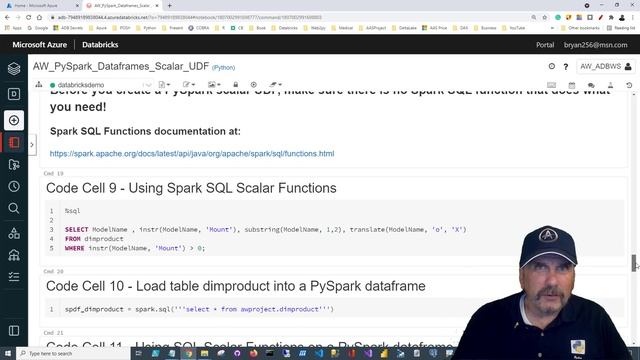Expand the notebook side panel arrow
Screen dimensions: 640x360
pyautogui.click(x=32, y=145)
